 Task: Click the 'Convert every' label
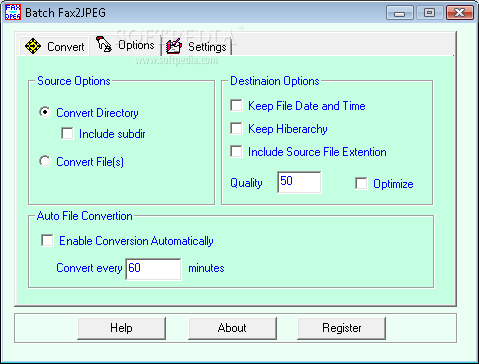click(x=89, y=268)
